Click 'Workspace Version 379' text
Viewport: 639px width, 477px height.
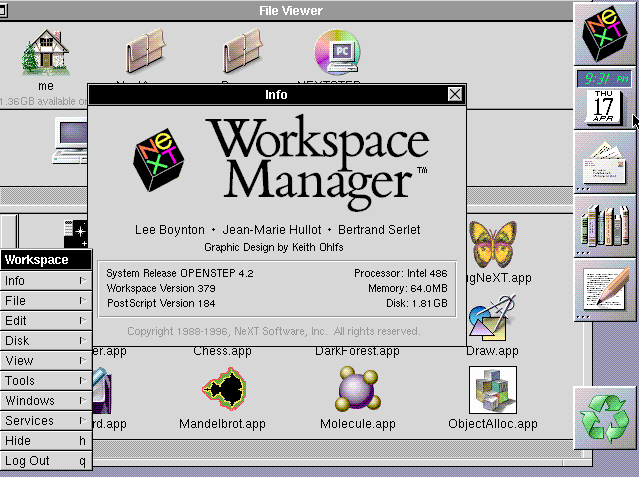[x=161, y=288]
